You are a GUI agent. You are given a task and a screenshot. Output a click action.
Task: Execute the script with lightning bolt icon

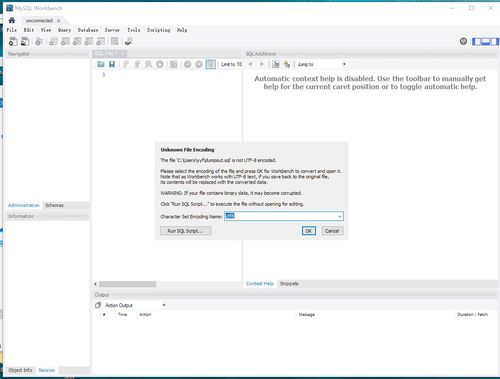tap(126, 64)
